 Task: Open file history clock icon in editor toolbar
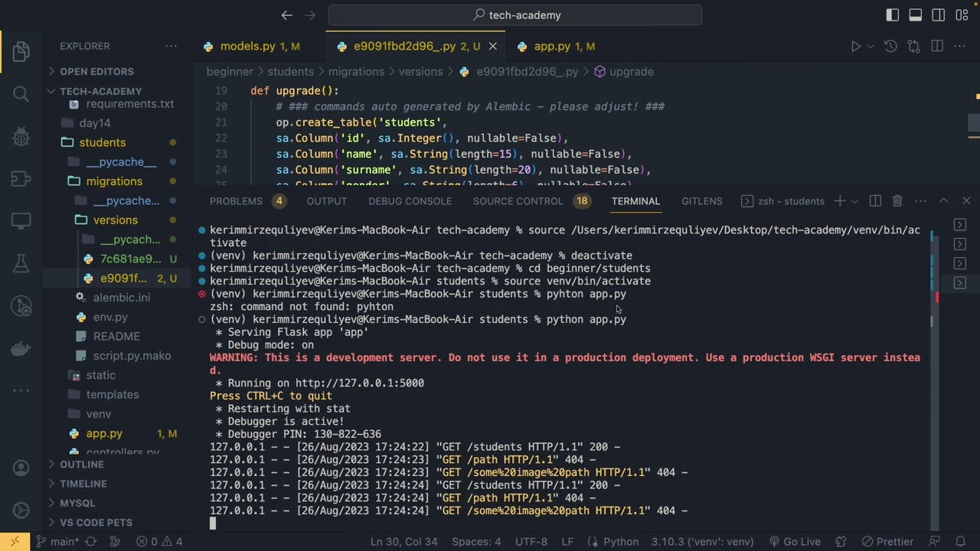[x=890, y=47]
